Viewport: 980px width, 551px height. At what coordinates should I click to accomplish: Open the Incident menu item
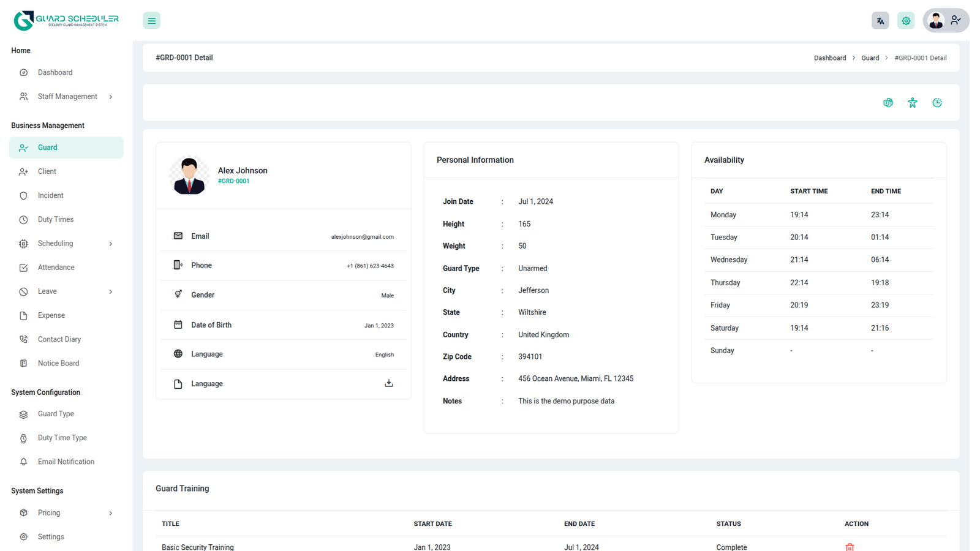(x=51, y=196)
